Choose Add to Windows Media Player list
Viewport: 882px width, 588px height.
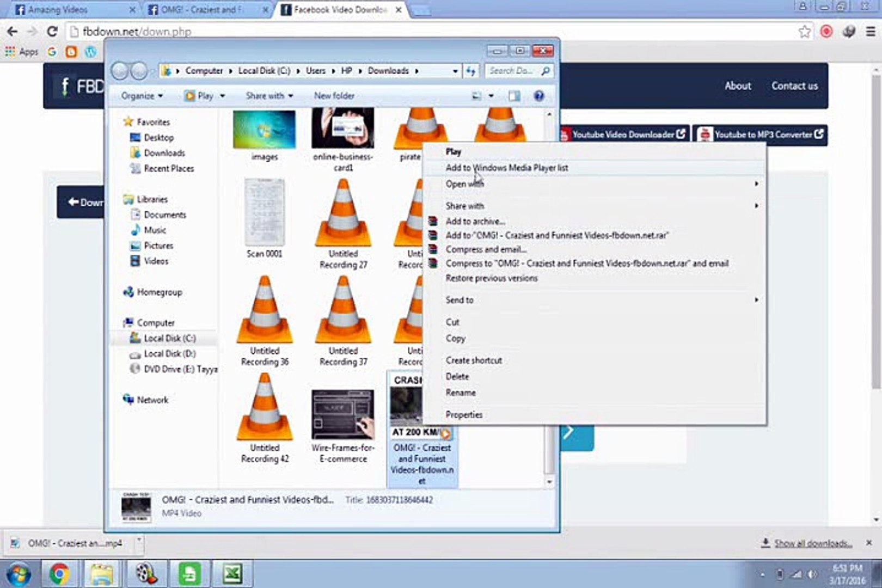[506, 168]
